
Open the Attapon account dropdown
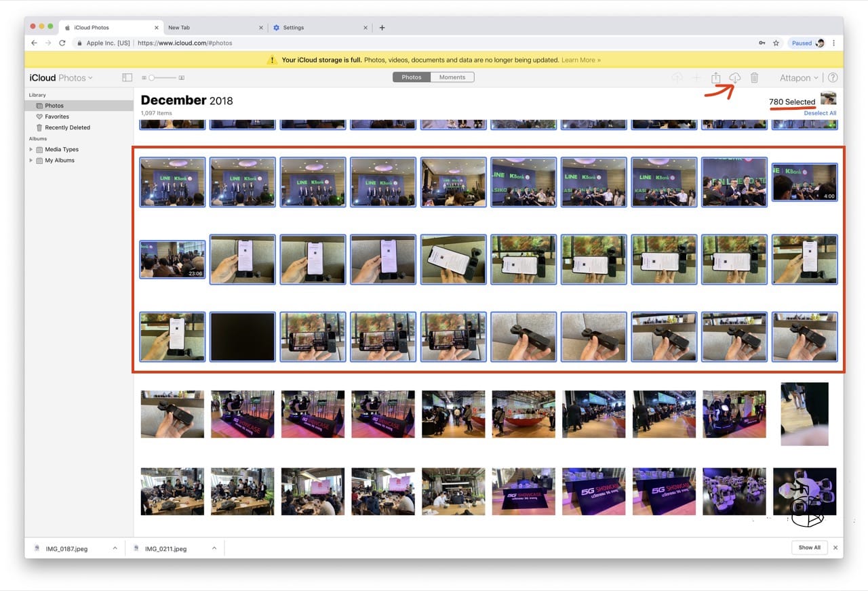pyautogui.click(x=798, y=77)
